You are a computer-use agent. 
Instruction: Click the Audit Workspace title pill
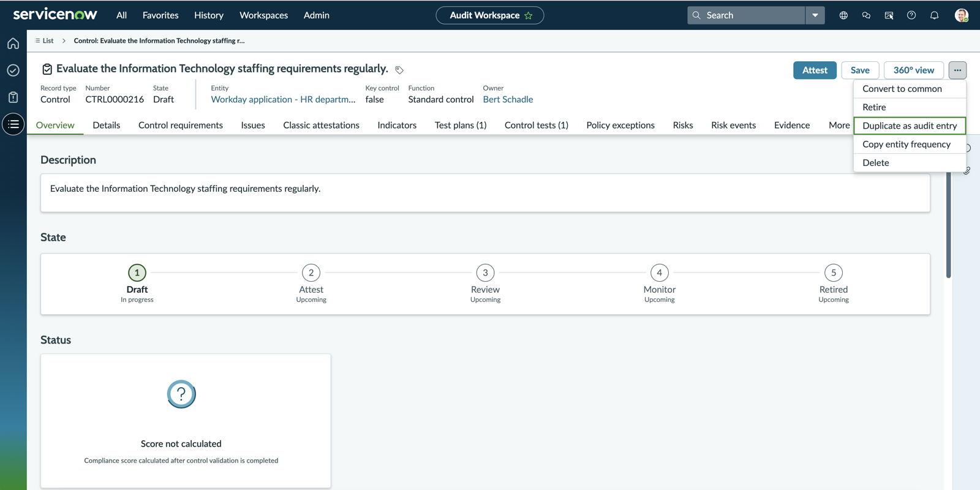tap(489, 15)
